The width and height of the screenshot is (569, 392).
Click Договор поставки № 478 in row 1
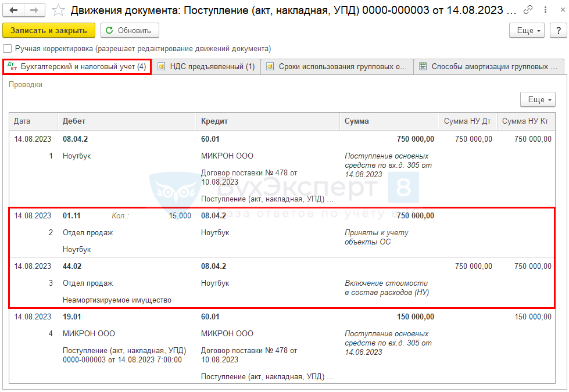pos(249,177)
